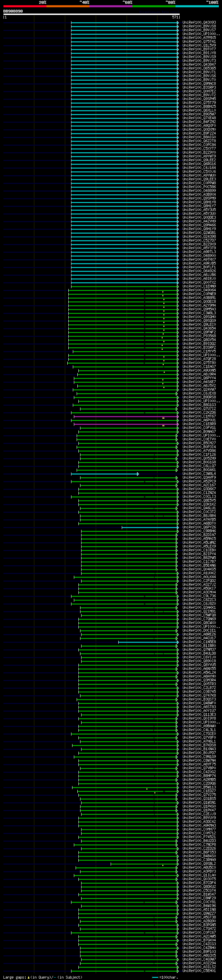This screenshot has height=980, width=222.
Task: Select hit UniRef100_C6LLQ7
Action: point(199,465)
